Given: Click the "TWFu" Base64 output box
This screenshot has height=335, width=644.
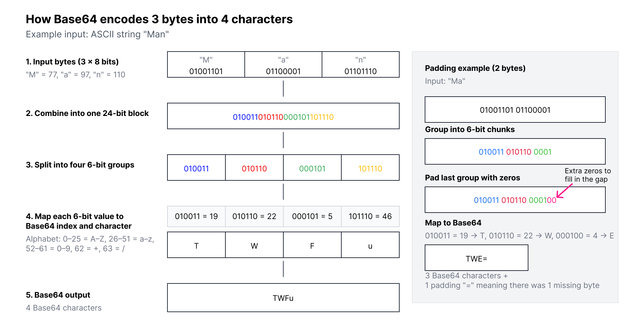Looking at the screenshot, I should tap(283, 298).
